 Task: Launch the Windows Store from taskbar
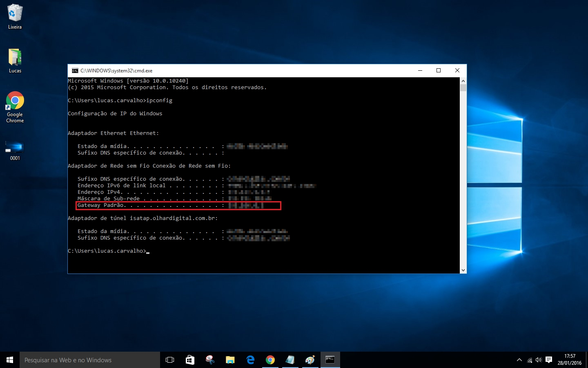coord(190,360)
